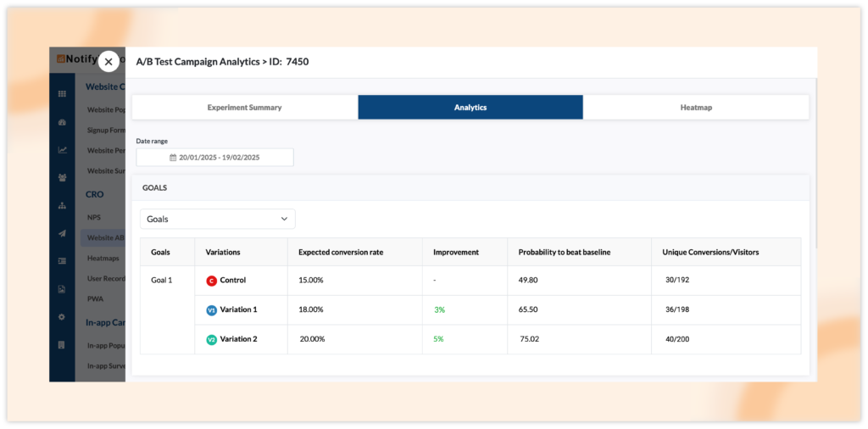The width and height of the screenshot is (868, 429).
Task: Click the Improvement column header
Action: pyautogui.click(x=455, y=252)
